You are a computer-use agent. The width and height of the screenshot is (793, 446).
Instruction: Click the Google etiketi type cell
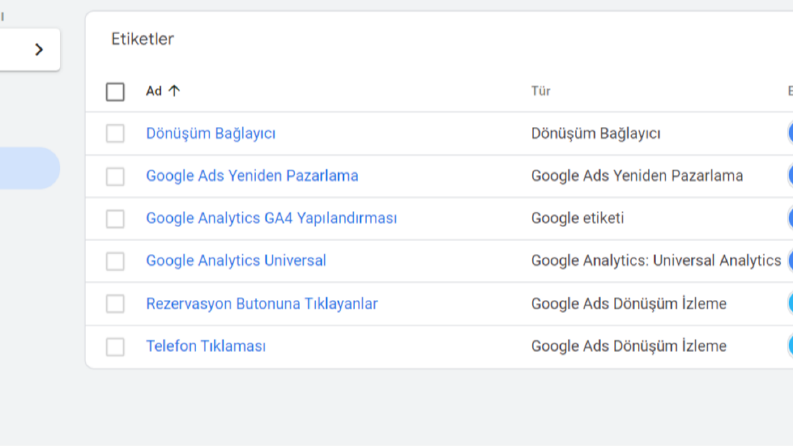[x=578, y=218]
